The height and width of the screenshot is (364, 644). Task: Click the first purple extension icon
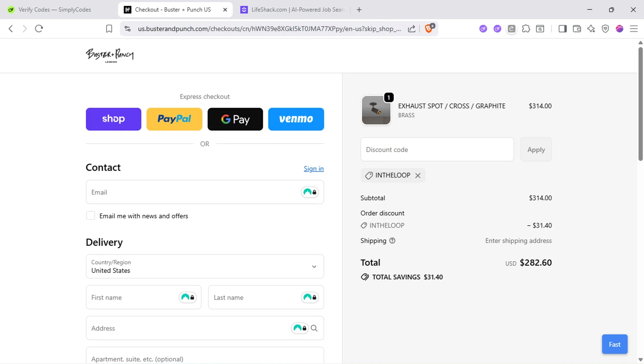click(483, 29)
